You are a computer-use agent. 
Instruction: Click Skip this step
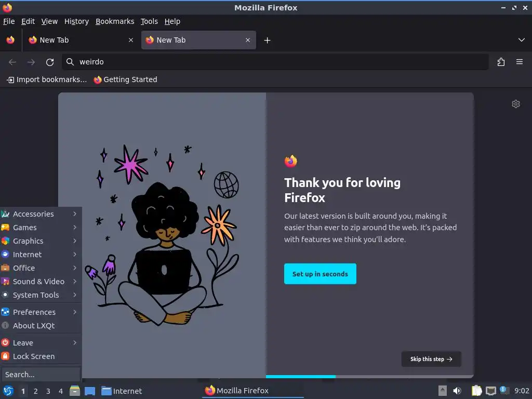(x=431, y=359)
